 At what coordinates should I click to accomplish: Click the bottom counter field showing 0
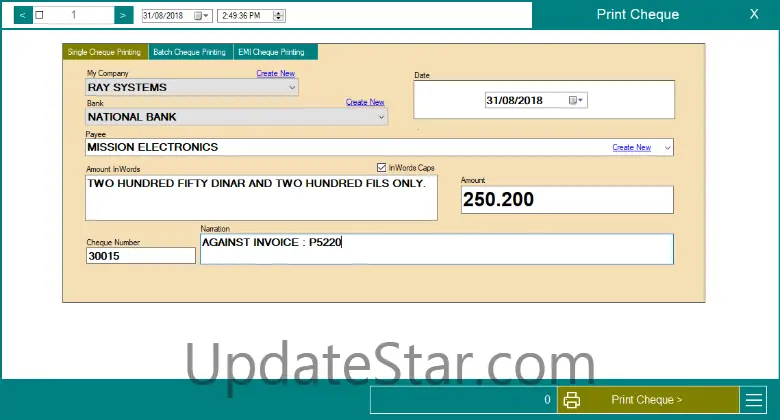[x=463, y=400]
